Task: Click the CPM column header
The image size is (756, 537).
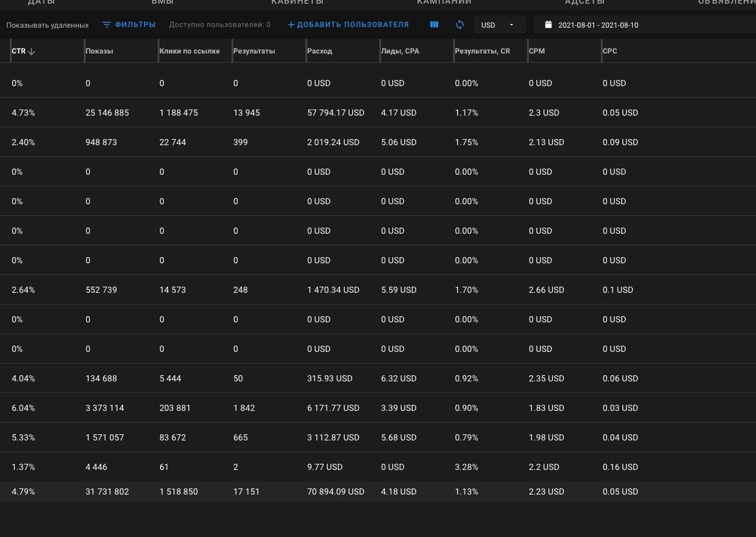Action: pyautogui.click(x=537, y=51)
